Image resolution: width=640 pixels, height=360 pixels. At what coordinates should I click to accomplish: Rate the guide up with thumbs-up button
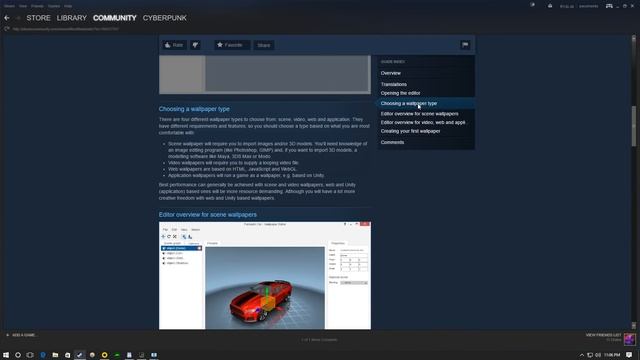tap(174, 45)
